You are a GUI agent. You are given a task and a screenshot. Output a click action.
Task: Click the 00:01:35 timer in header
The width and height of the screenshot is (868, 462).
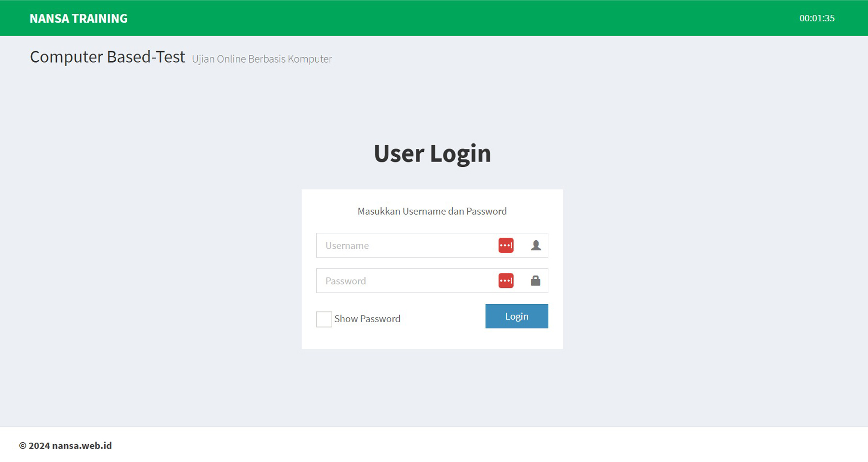816,18
